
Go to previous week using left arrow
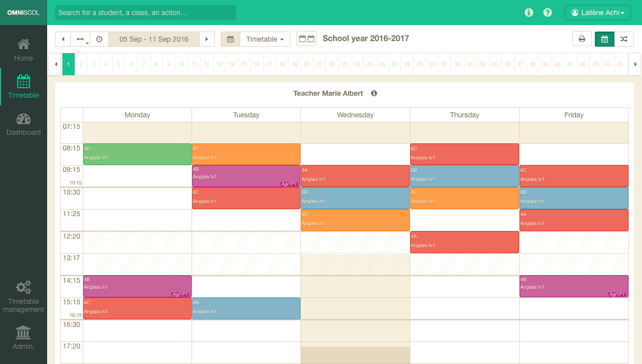[x=63, y=39]
